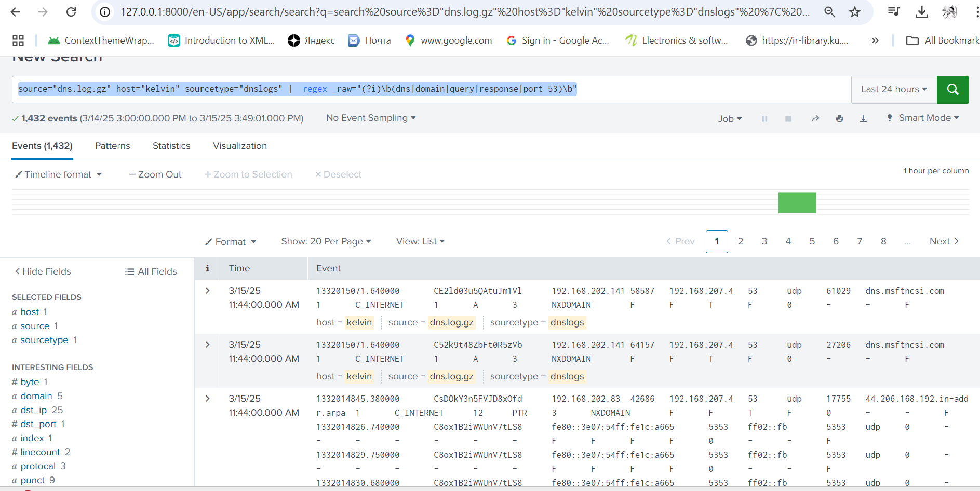Image resolution: width=980 pixels, height=491 pixels.
Task: Open the Last 24 hours time range picker
Action: tap(894, 89)
